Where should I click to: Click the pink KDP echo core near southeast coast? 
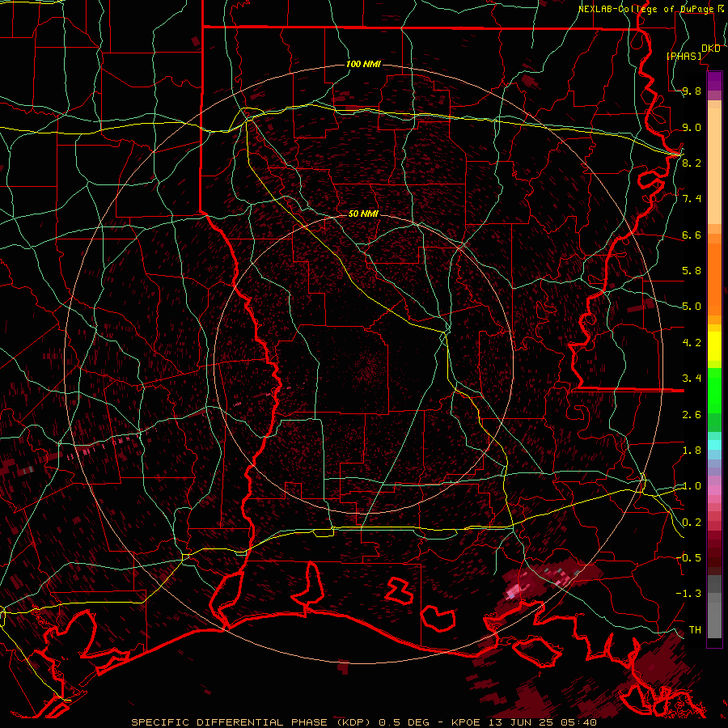pyautogui.click(x=514, y=591)
